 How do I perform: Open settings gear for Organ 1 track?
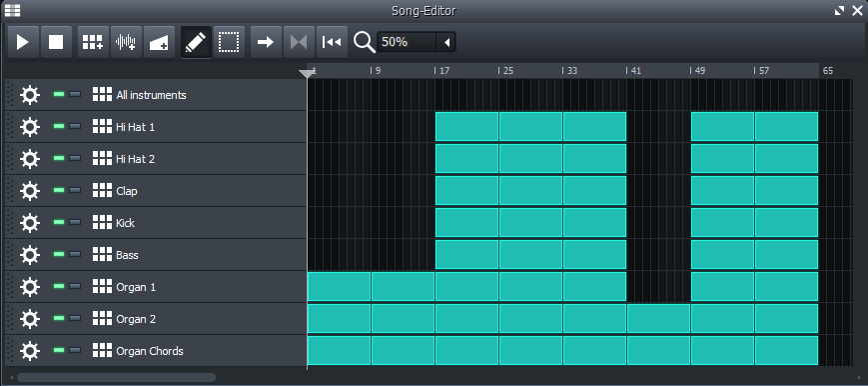tap(29, 287)
